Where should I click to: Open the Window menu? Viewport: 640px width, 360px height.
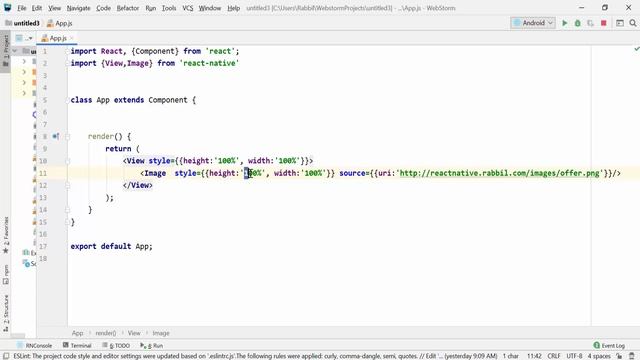tap(210, 8)
